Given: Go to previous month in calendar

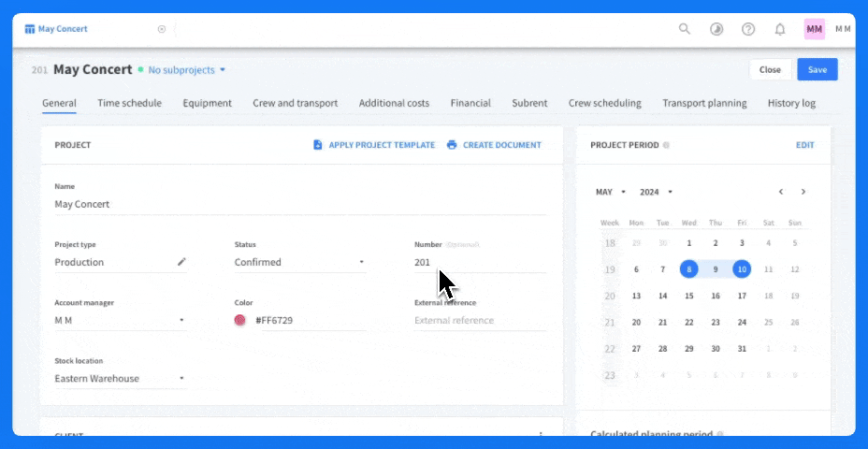Looking at the screenshot, I should tap(781, 192).
